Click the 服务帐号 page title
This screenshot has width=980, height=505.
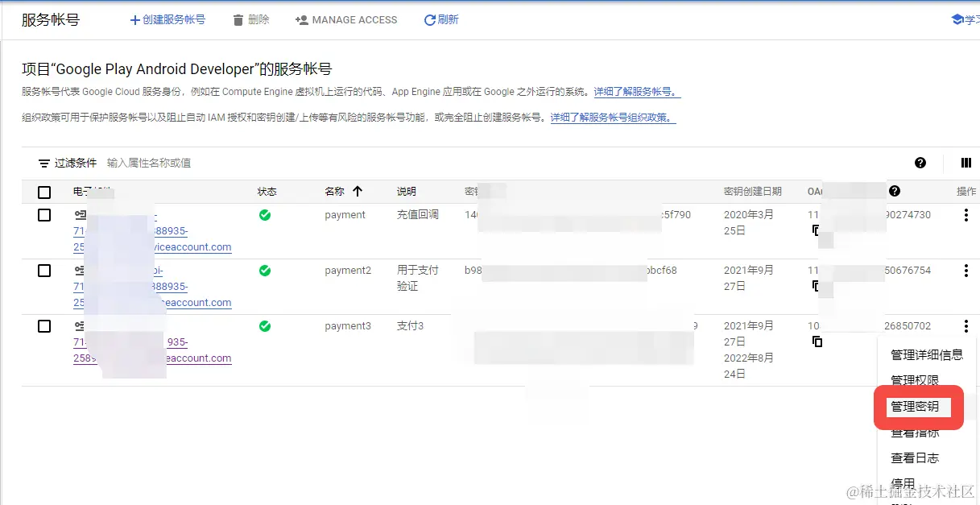click(51, 20)
